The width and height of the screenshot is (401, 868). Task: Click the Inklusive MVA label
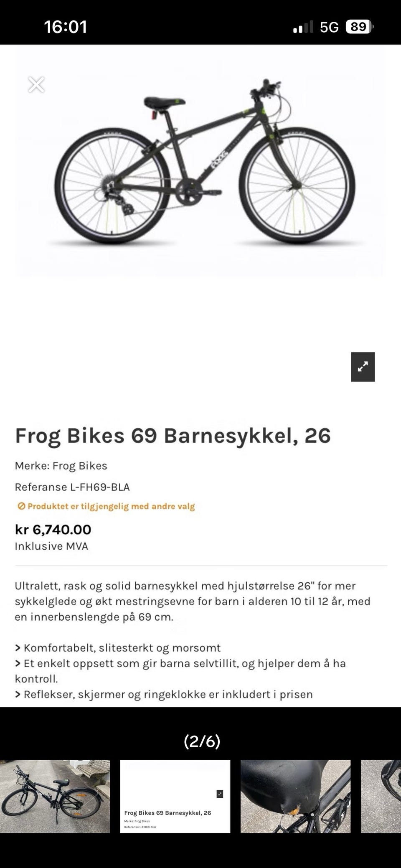(51, 546)
